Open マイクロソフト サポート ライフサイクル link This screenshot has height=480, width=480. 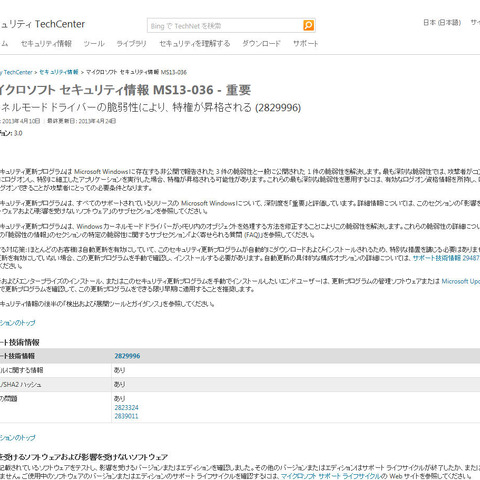coord(330,476)
